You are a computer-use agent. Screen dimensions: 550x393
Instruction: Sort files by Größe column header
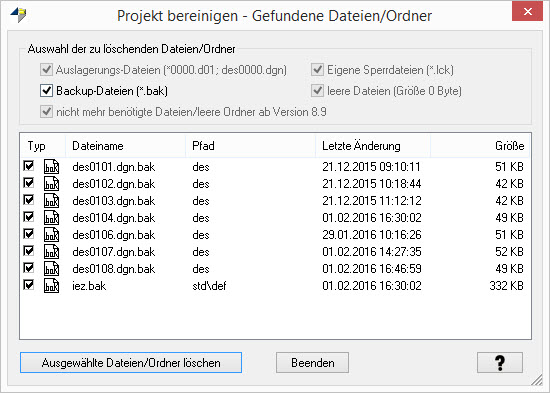coord(480,146)
